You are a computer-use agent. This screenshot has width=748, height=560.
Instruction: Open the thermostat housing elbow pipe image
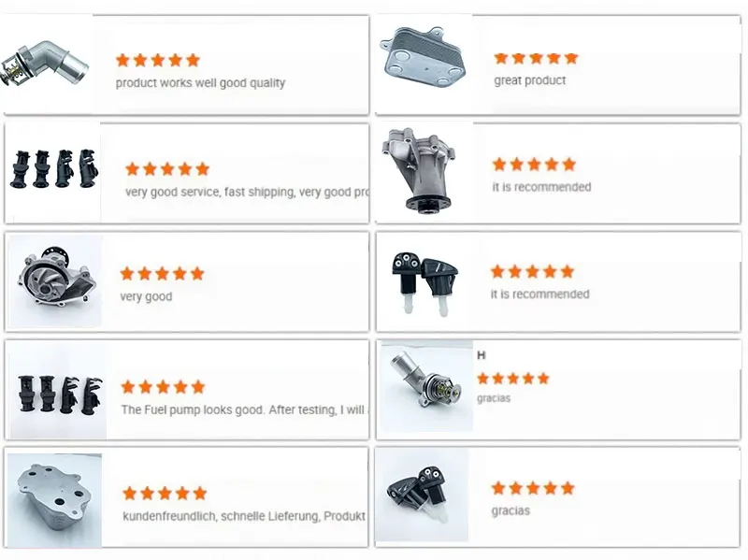click(x=46, y=65)
